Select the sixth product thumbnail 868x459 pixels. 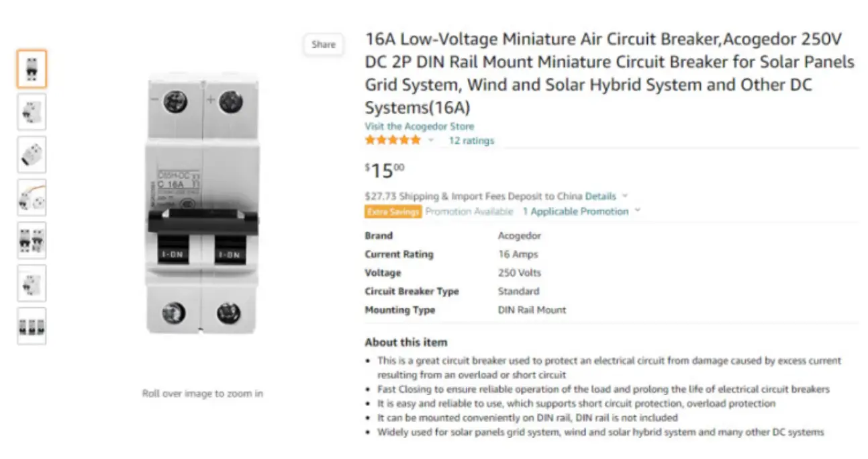click(x=32, y=283)
